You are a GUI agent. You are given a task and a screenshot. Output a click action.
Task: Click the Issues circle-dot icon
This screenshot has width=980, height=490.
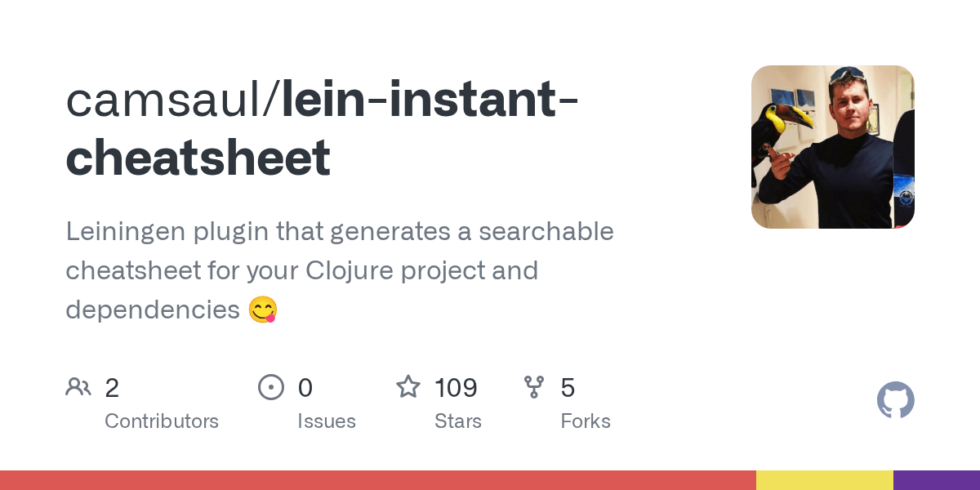271,387
